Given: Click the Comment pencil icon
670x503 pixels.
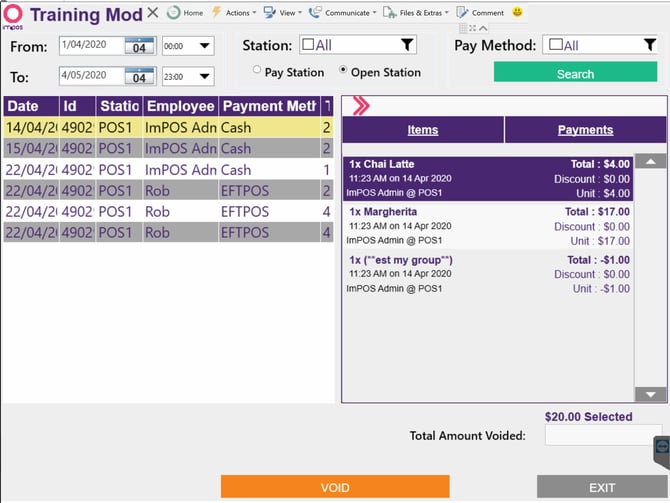Looking at the screenshot, I should coord(462,12).
